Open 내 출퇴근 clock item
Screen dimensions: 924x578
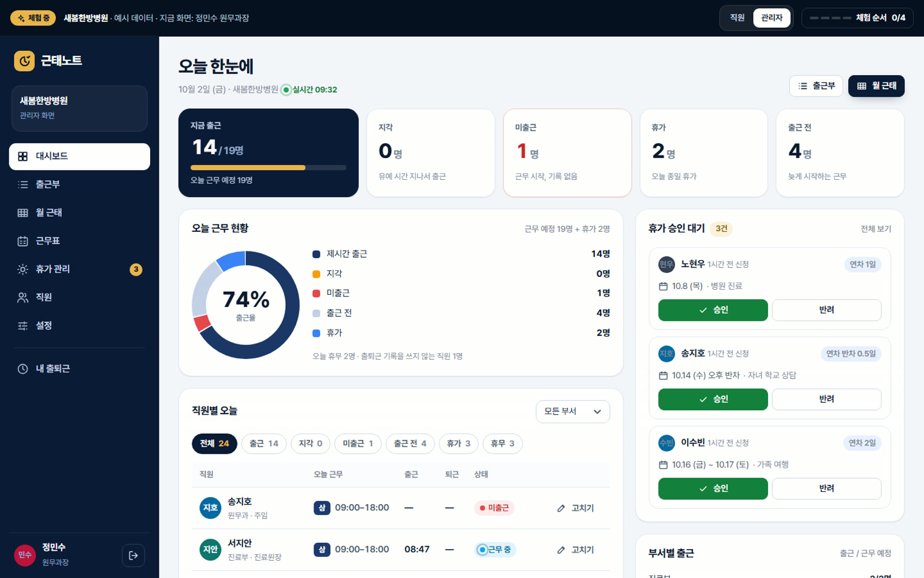pos(80,369)
